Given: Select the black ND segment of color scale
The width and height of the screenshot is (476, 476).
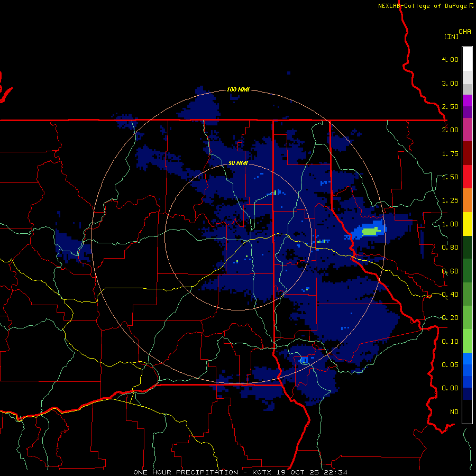Looking at the screenshot, I should (467, 411).
